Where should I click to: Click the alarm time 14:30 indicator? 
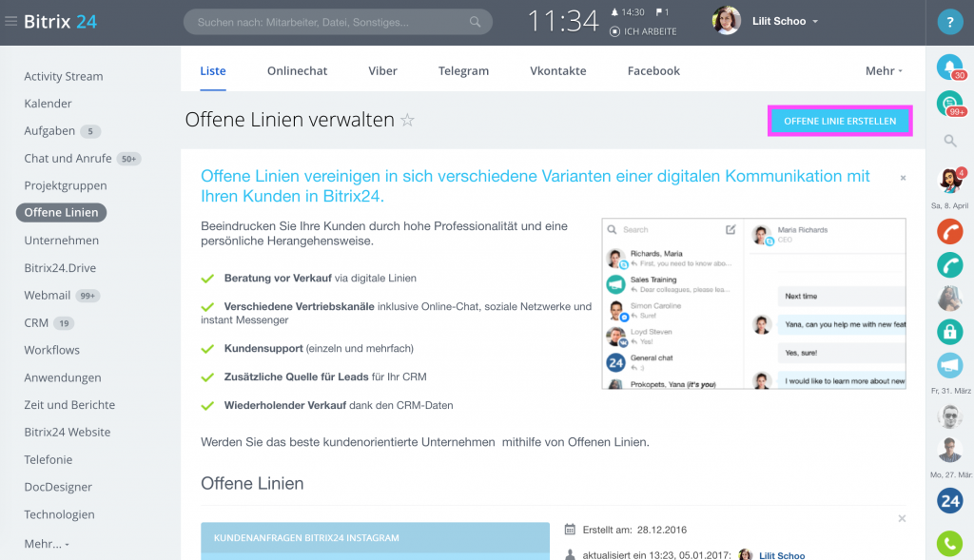pos(628,12)
